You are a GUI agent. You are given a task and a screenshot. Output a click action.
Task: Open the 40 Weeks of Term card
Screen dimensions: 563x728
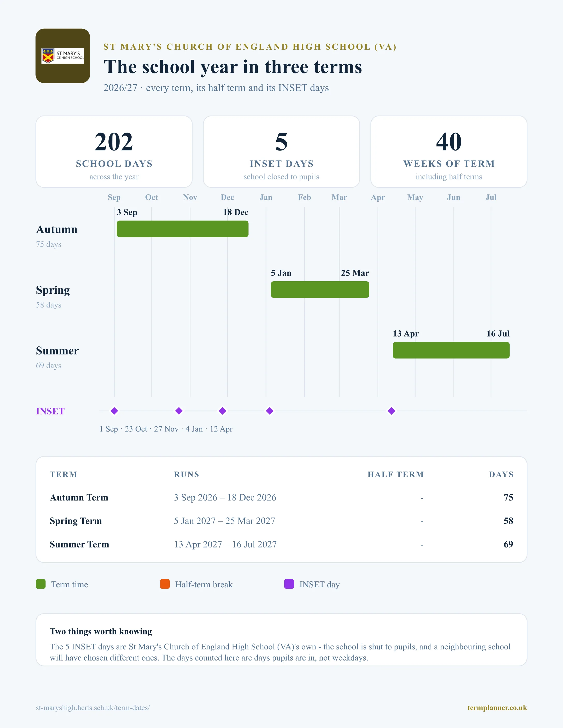[x=449, y=152]
